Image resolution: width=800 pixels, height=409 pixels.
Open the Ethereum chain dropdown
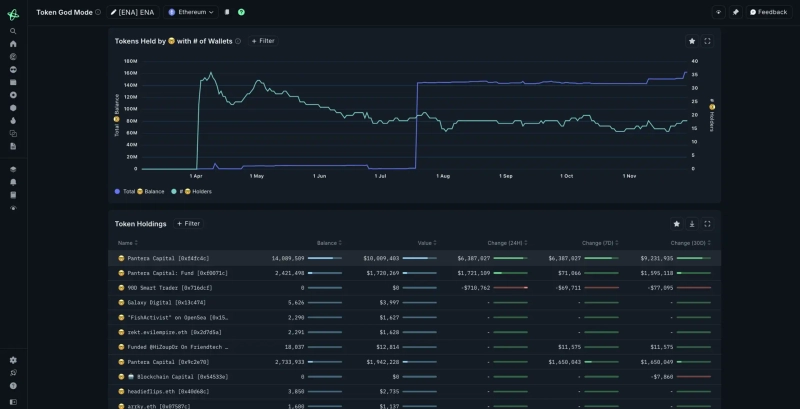click(x=191, y=12)
